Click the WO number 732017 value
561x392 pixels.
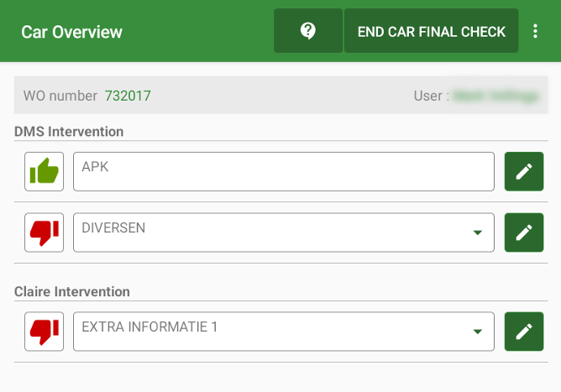coord(128,96)
